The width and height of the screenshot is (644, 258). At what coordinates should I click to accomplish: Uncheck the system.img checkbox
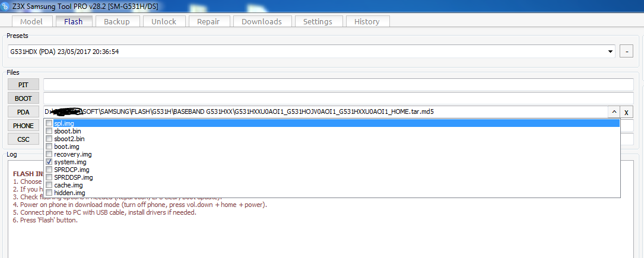pos(49,162)
